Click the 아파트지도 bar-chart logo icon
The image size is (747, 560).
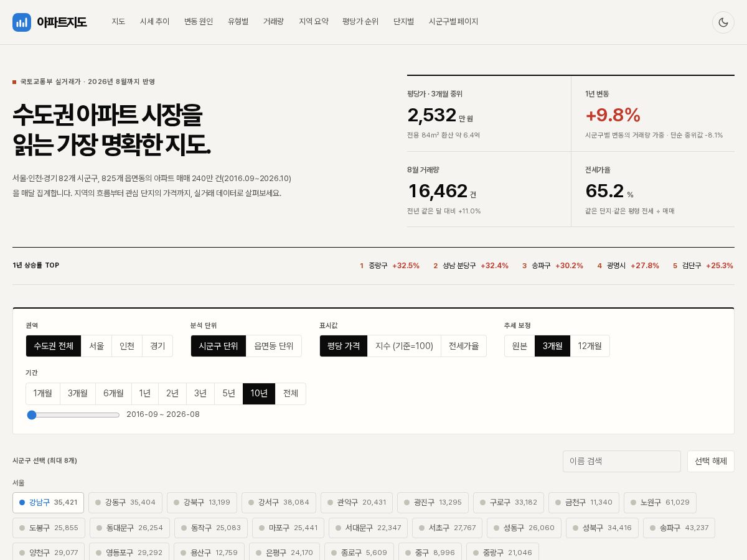22,22
